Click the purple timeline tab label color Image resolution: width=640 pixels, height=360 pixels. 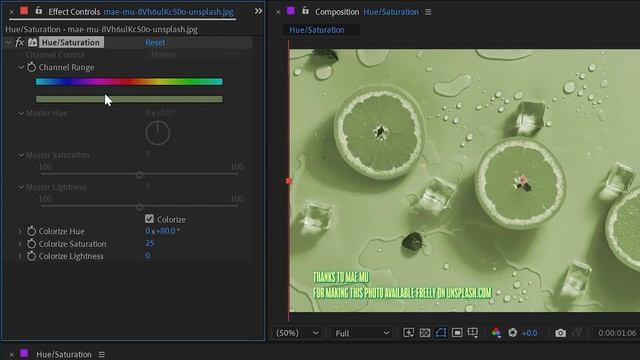pyautogui.click(x=24, y=353)
